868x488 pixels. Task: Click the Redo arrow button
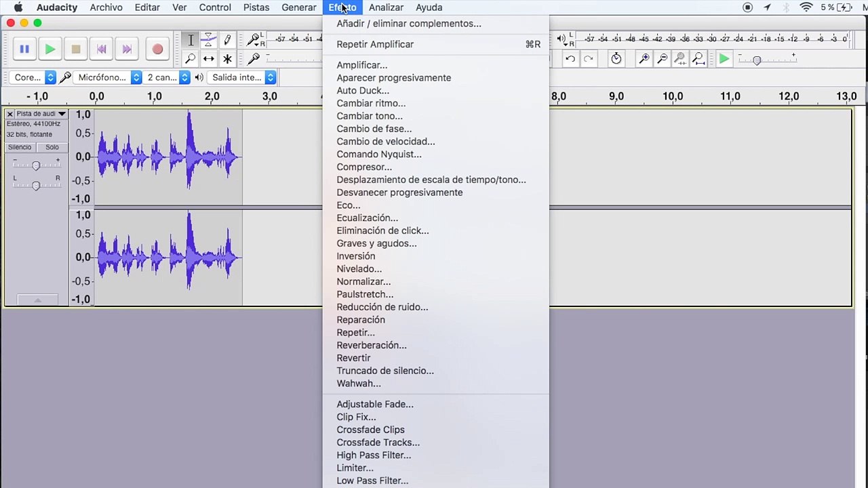(589, 59)
